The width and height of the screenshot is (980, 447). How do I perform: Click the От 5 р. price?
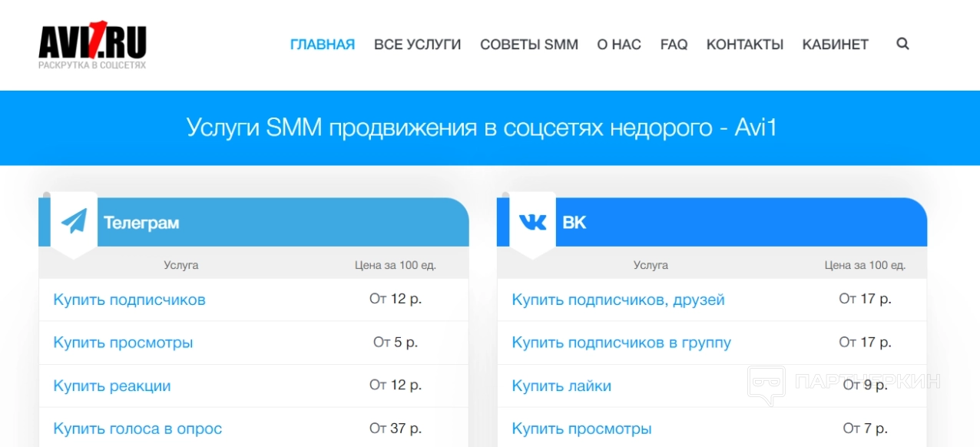396,342
